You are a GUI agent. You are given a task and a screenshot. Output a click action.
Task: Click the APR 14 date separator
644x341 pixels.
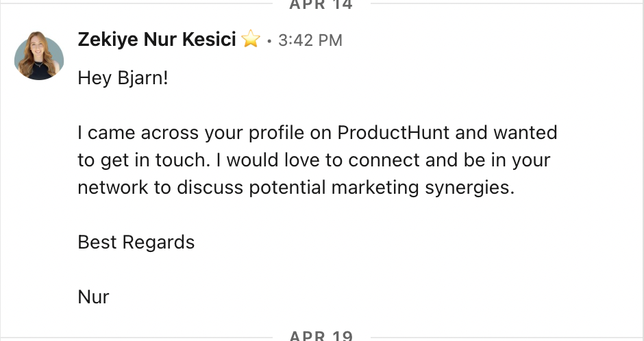[x=321, y=5]
